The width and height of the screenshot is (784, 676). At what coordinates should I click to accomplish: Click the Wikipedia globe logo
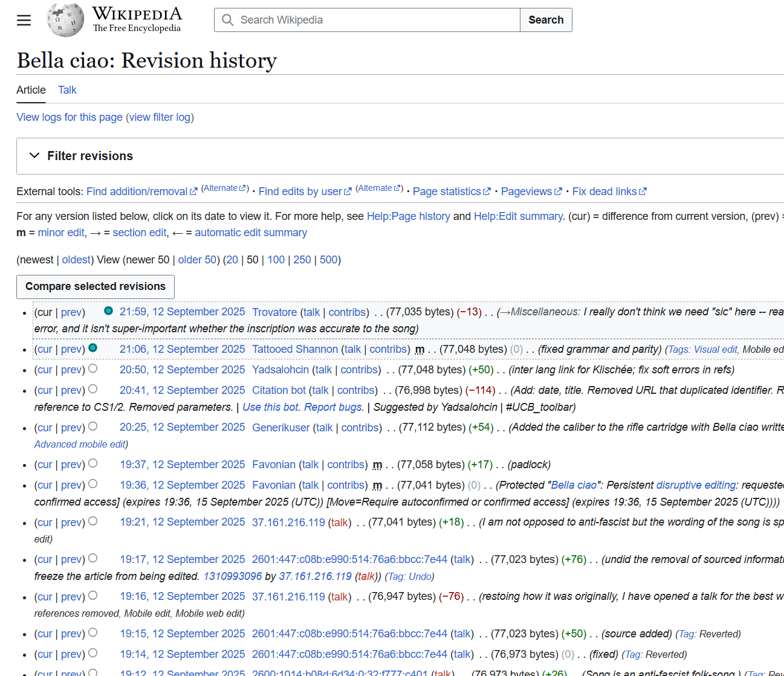(x=65, y=20)
